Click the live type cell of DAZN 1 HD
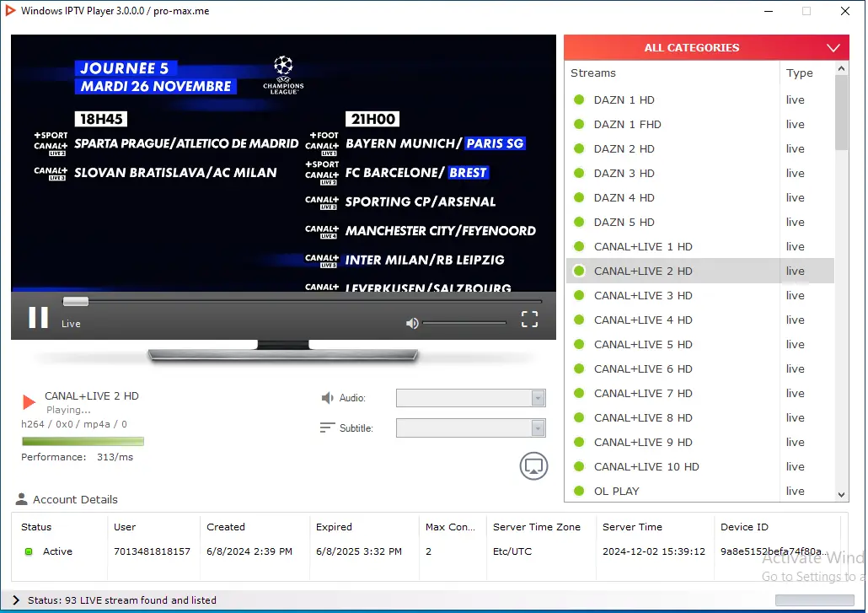Screen dimensions: 868x613 pyautogui.click(x=795, y=99)
